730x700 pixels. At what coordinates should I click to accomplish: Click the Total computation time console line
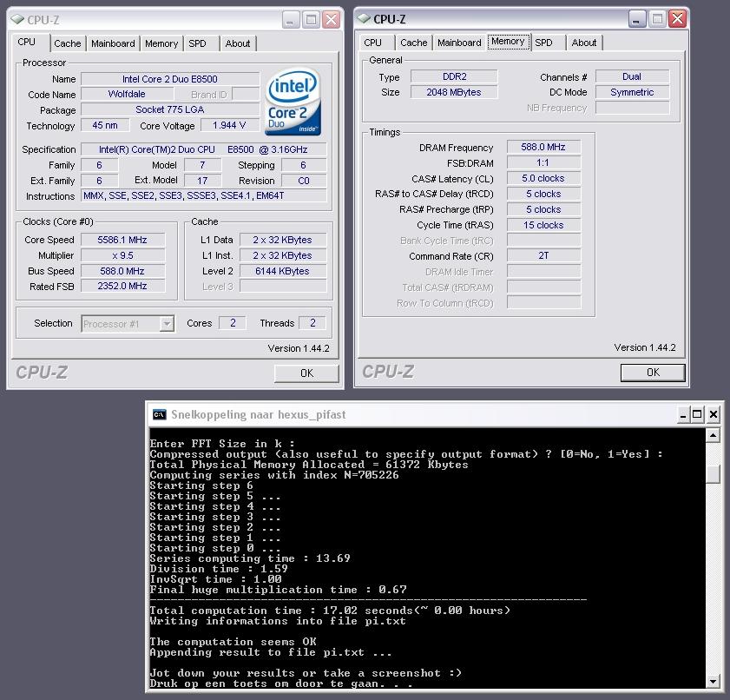[x=330, y=611]
